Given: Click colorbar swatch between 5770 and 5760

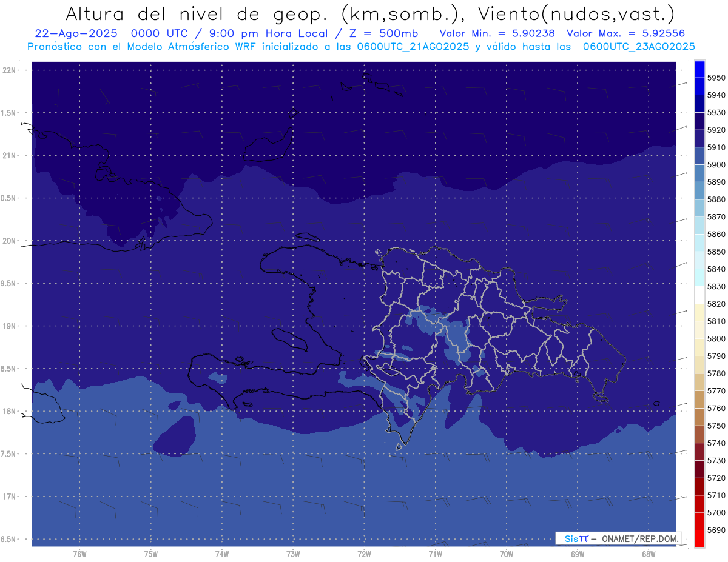Looking at the screenshot, I should 699,400.
